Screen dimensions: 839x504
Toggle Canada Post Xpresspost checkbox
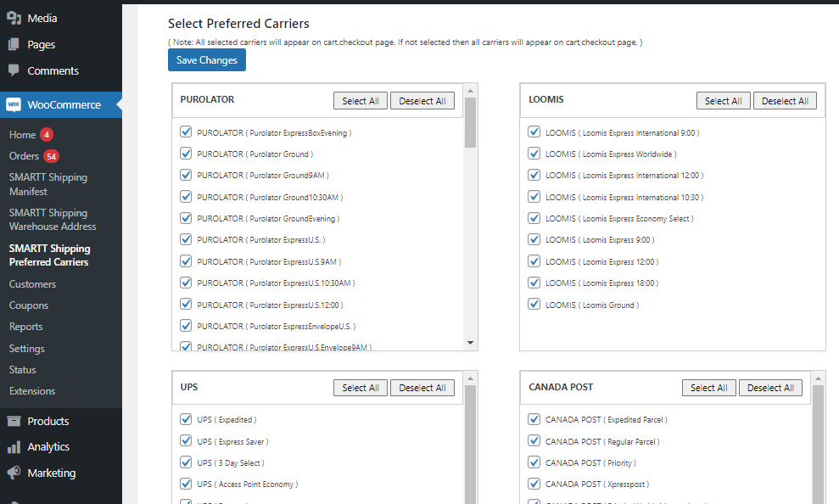click(x=534, y=484)
